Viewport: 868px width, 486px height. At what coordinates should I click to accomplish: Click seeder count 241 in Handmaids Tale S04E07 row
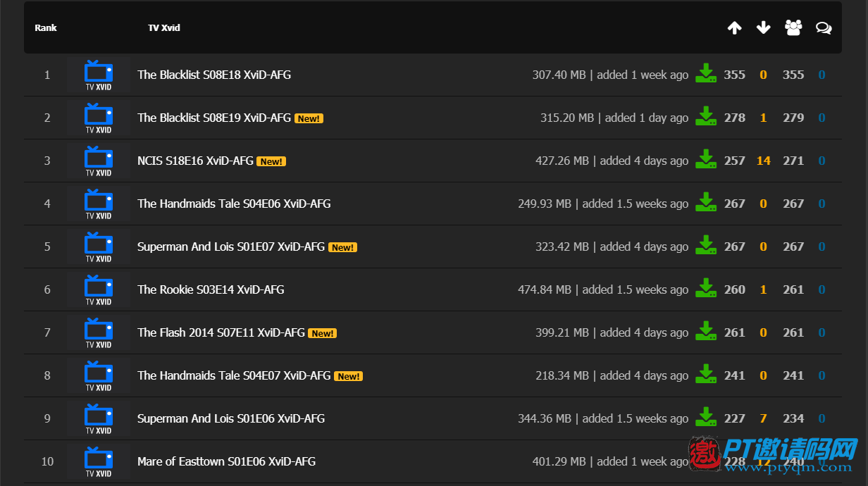click(734, 375)
